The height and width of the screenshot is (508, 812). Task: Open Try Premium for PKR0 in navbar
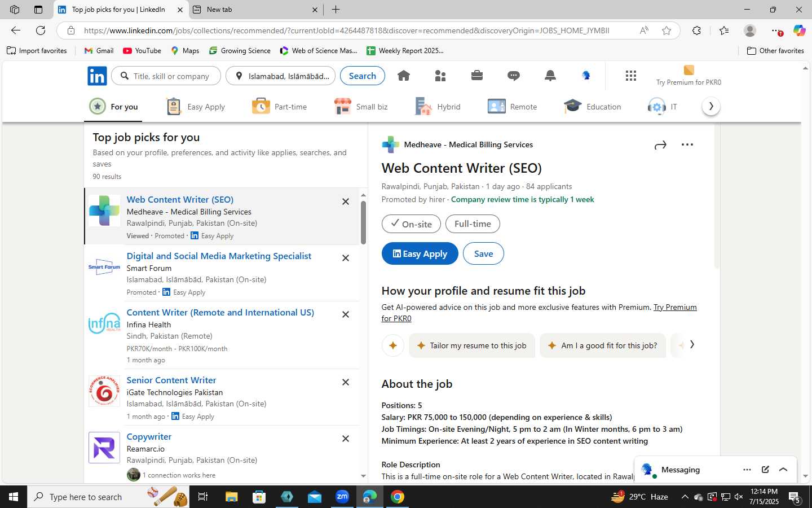point(689,76)
